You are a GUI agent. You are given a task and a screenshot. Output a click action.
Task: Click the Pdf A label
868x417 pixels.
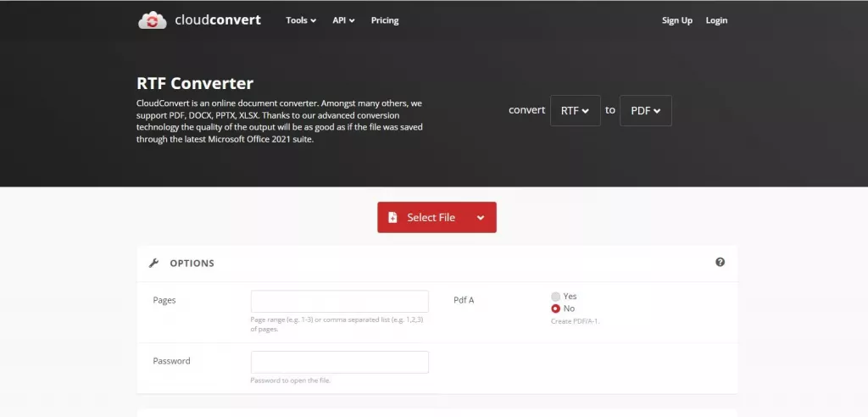(464, 300)
